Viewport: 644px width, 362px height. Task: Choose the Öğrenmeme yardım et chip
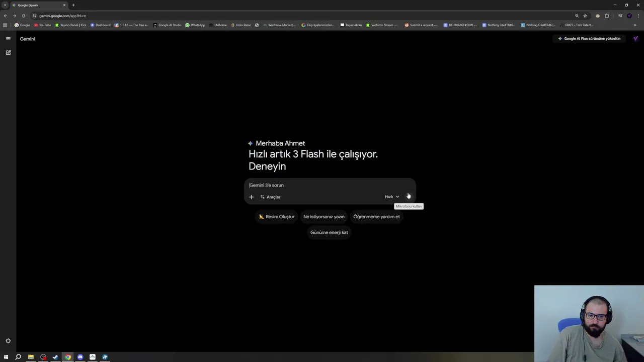(x=376, y=217)
